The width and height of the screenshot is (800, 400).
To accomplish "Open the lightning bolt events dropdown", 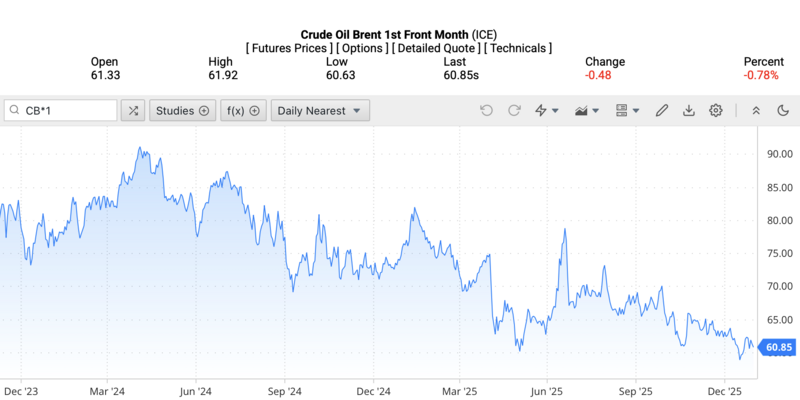I will (547, 110).
